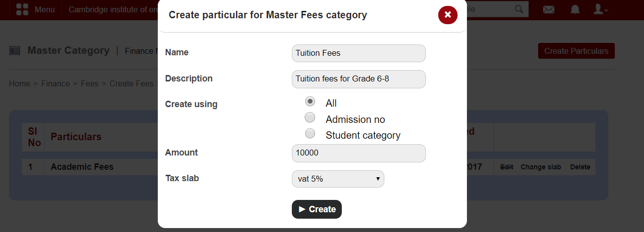644x232 pixels.
Task: Expand the Tax slab dropdown
Action: (x=338, y=179)
